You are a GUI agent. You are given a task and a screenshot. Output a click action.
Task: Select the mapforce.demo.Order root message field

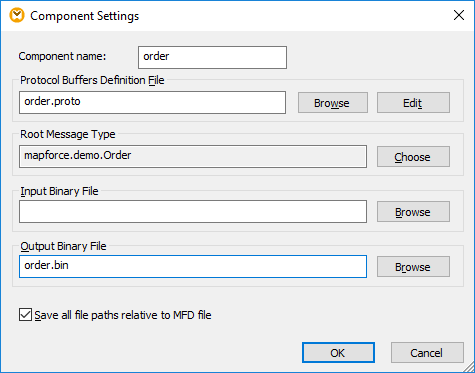pyautogui.click(x=193, y=156)
